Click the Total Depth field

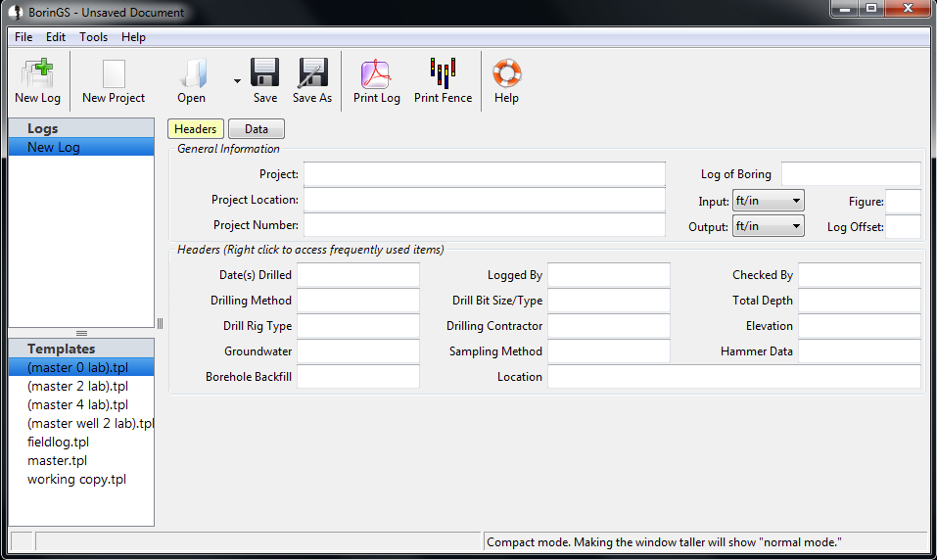860,301
